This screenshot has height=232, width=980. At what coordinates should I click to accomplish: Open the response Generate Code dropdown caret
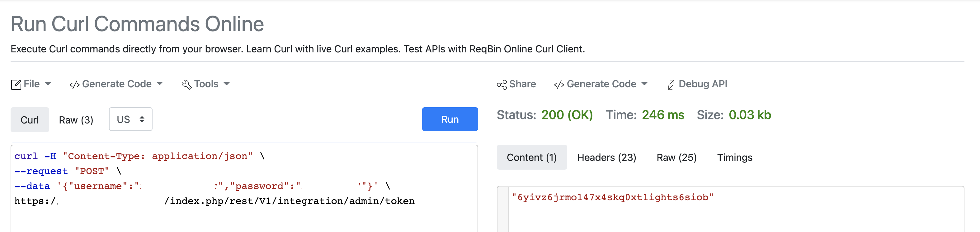point(644,84)
